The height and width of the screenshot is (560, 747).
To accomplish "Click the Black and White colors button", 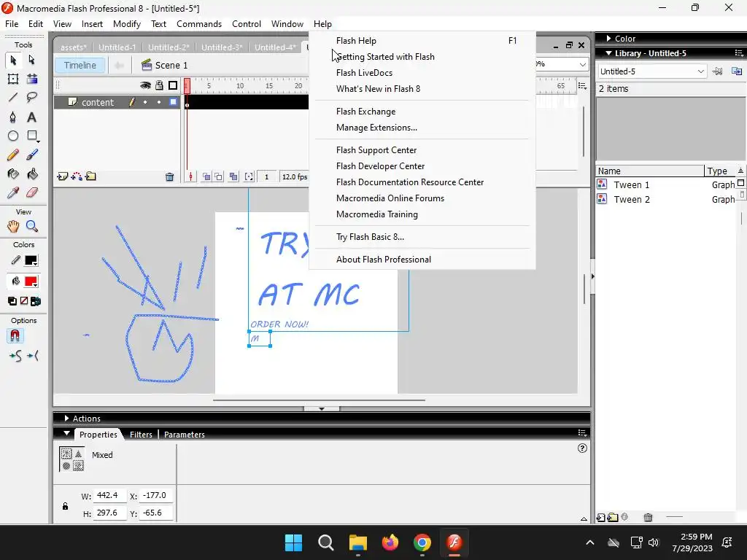I will click(12, 301).
